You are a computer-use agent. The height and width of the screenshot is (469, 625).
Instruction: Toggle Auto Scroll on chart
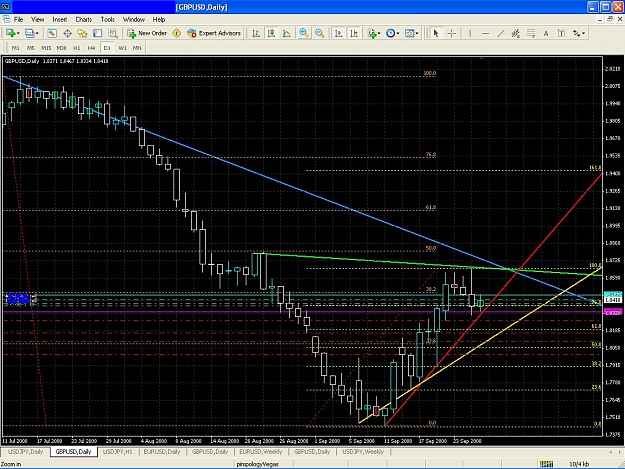338,33
